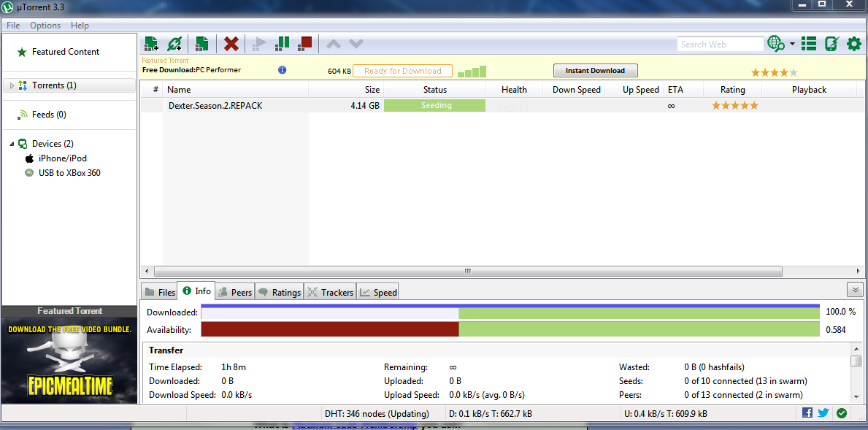
Task: Open EpicMealTime featured torrent banner
Action: pos(69,360)
